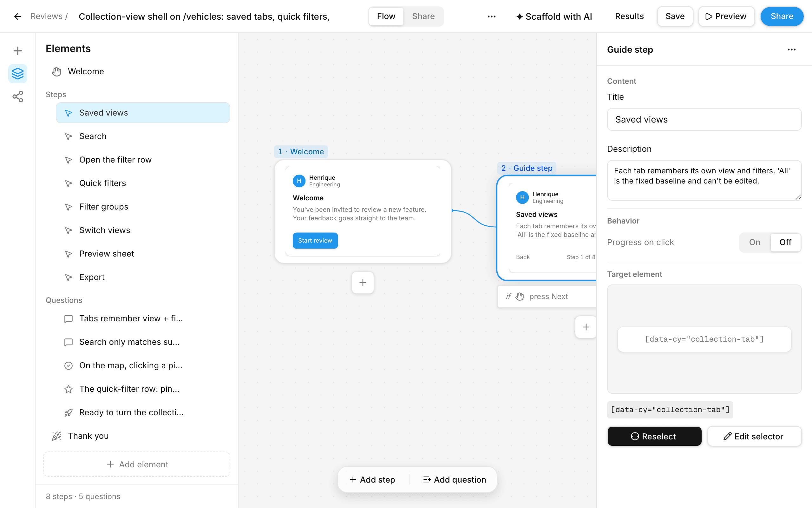Click the hand icon in the press Next condition
Viewport: 812px width, 508px height.
pos(520,296)
